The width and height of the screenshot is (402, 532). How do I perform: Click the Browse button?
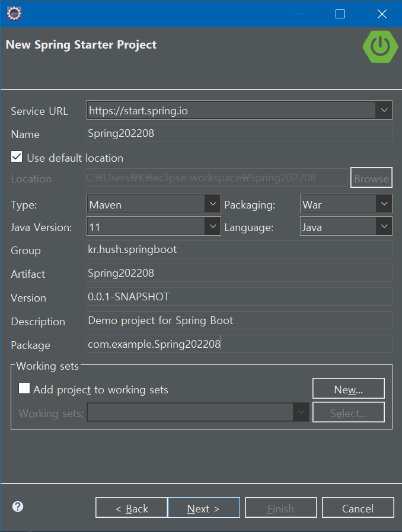pyautogui.click(x=371, y=178)
